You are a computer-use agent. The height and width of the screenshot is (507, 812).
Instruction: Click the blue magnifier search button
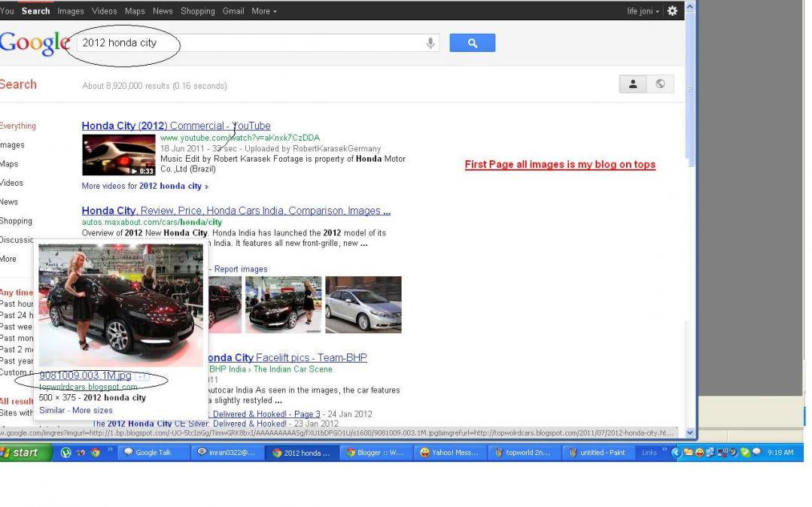tap(473, 43)
